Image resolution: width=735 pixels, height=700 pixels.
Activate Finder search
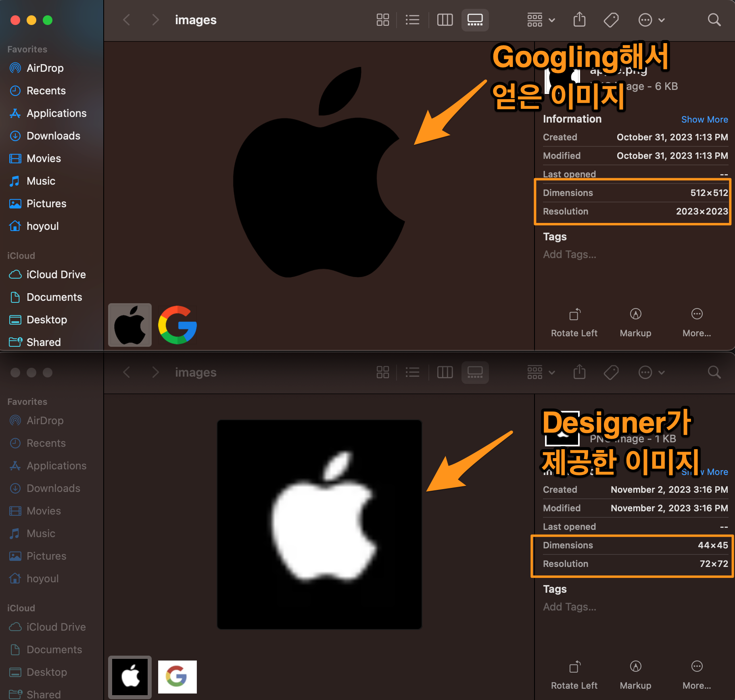(x=714, y=20)
